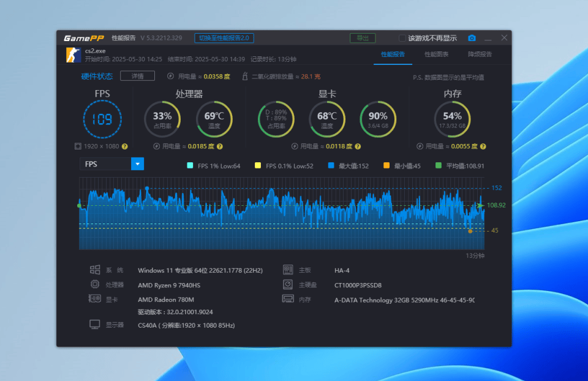Click the cs2.exe game icon

click(73, 55)
